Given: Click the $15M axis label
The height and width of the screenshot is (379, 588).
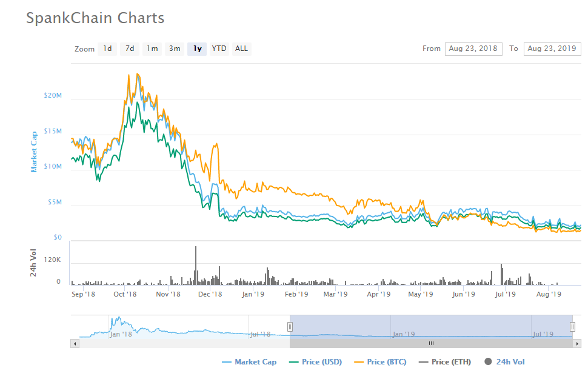Looking at the screenshot, I should 53,131.
